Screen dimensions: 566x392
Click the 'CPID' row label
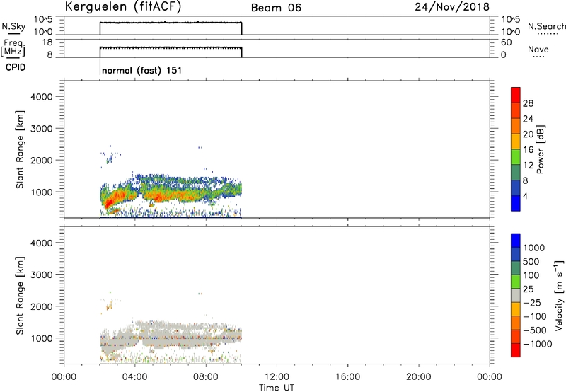(16, 67)
